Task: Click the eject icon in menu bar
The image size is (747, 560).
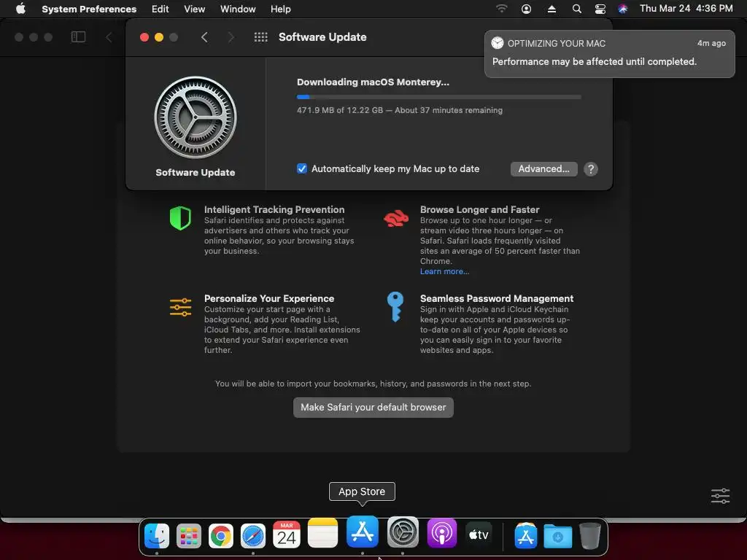Action: coord(551,9)
